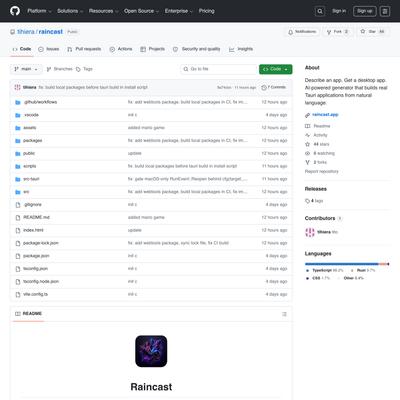Expand the Platform menu
The height and width of the screenshot is (400, 400).
click(x=39, y=11)
